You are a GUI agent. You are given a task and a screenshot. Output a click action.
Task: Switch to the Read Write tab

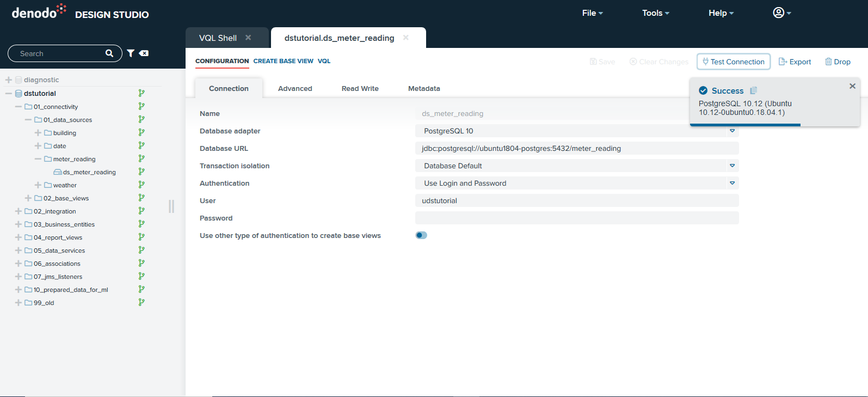360,88
